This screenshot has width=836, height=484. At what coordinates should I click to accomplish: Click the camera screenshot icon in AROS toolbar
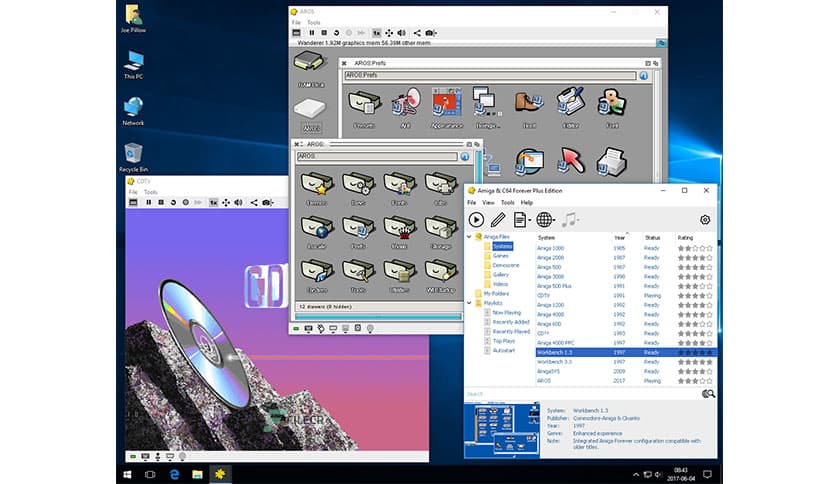[x=429, y=33]
